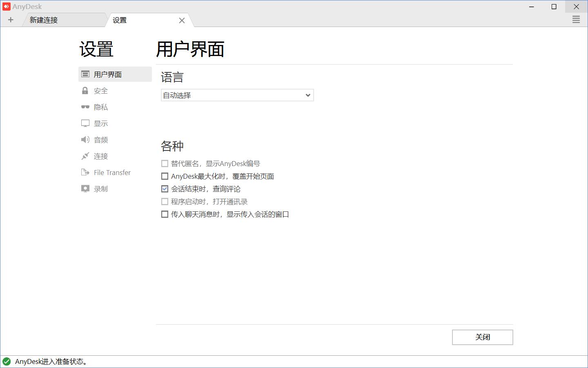588x368 pixels.
Task: Maximize the AnyDesk window
Action: pos(554,7)
